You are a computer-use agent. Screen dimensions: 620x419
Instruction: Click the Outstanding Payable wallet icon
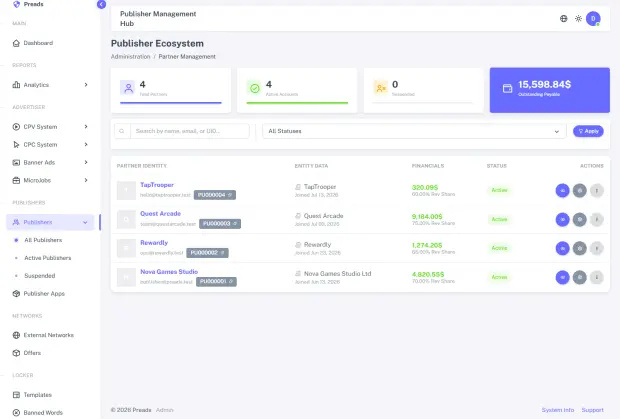pos(507,89)
